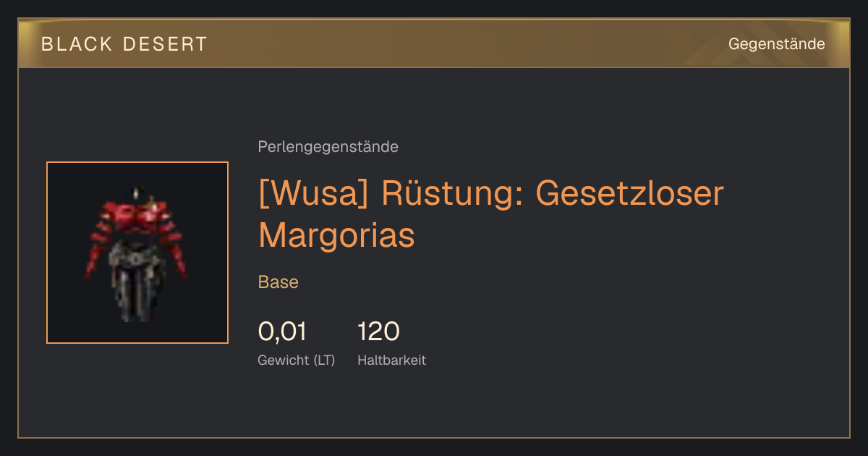Click the orange-bordered item thumbnail frame
Screen dimensions: 868x456
[x=137, y=253]
